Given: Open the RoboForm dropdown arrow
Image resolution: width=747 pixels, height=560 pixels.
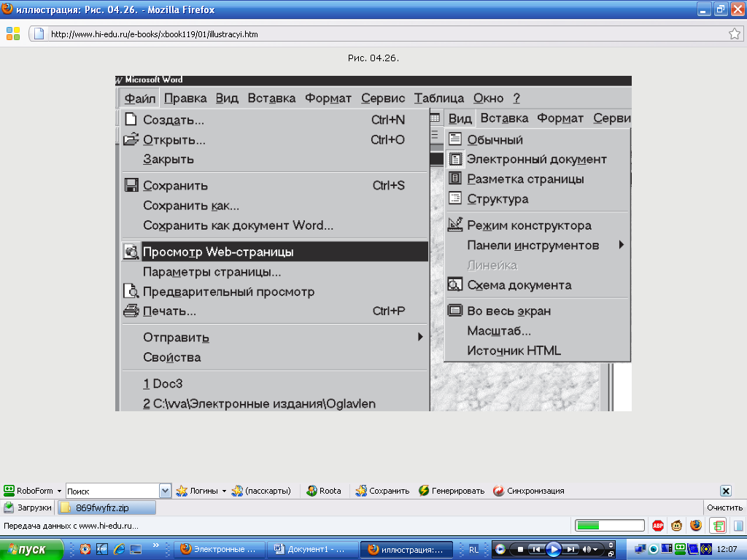Looking at the screenshot, I should click(x=59, y=491).
